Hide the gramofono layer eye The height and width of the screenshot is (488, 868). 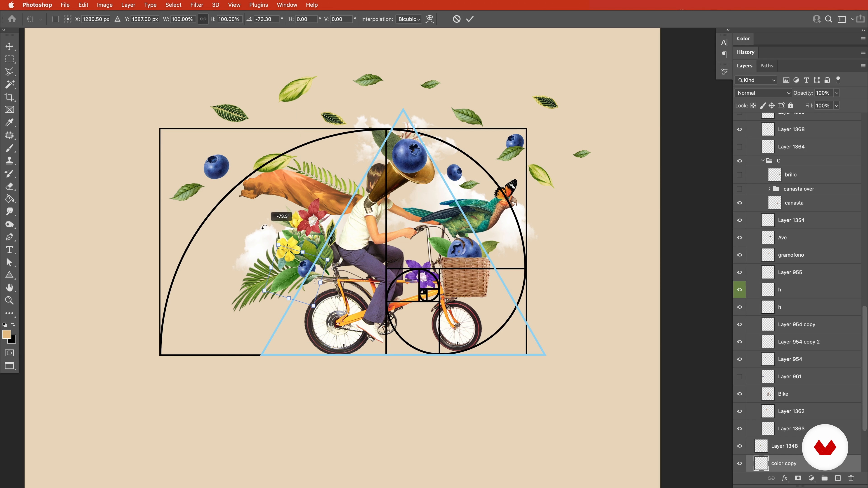coord(740,255)
